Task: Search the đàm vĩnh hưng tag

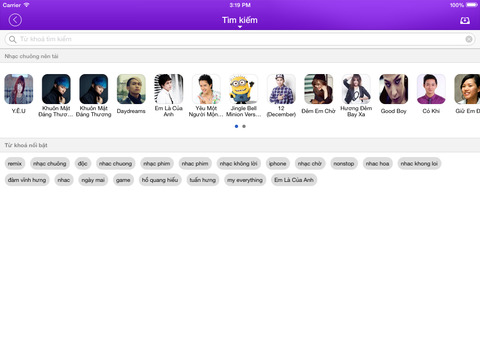Action: [x=27, y=180]
